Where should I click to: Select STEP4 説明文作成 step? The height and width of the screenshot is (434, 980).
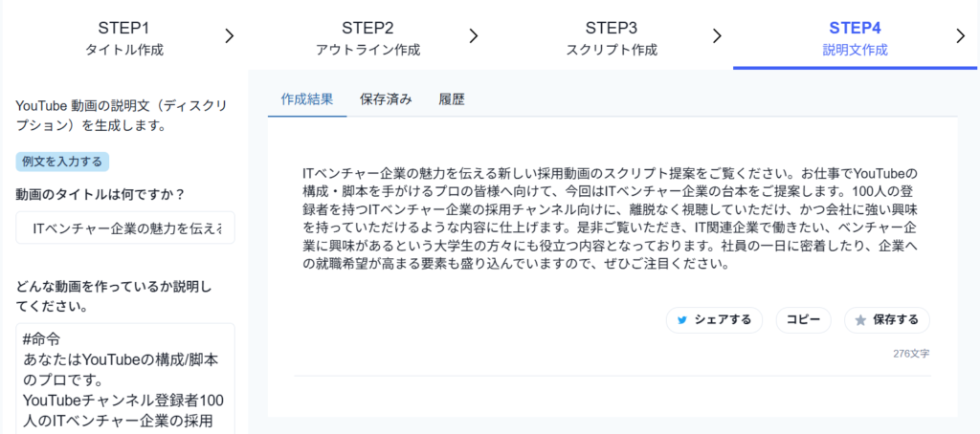855,37
